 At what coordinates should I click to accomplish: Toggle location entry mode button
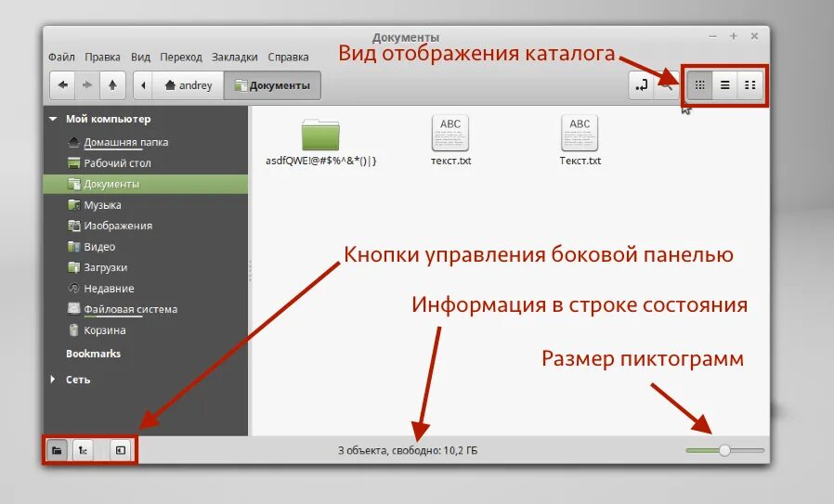(642, 85)
